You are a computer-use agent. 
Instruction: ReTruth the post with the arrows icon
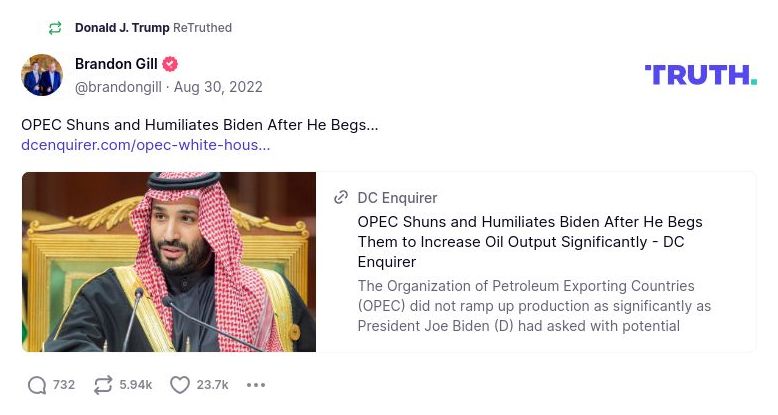[x=103, y=385]
